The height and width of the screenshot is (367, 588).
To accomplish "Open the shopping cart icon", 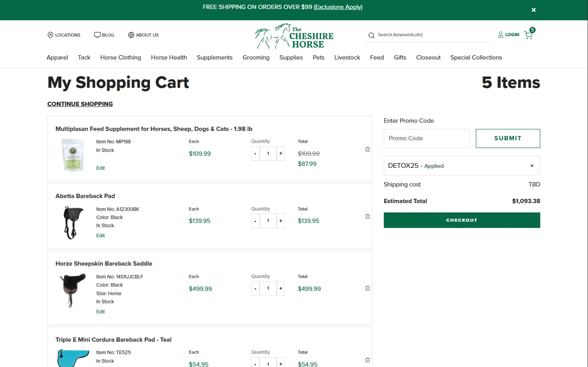I will coord(529,34).
